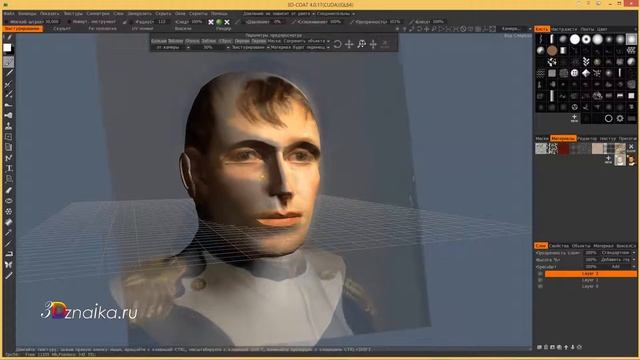Select the brown circular brush alpha
The width and height of the screenshot is (640, 360).
[x=552, y=51]
